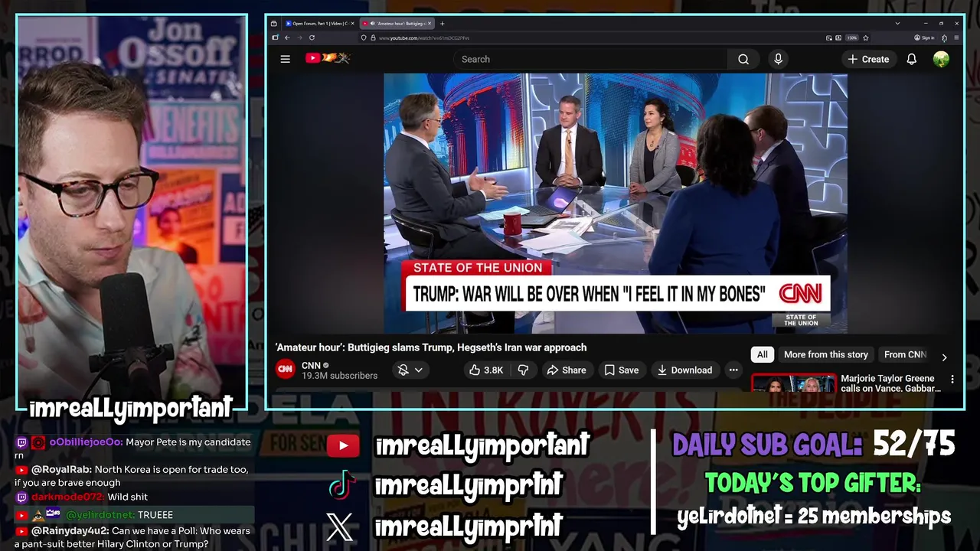Open the browser extensions icon

click(x=944, y=37)
